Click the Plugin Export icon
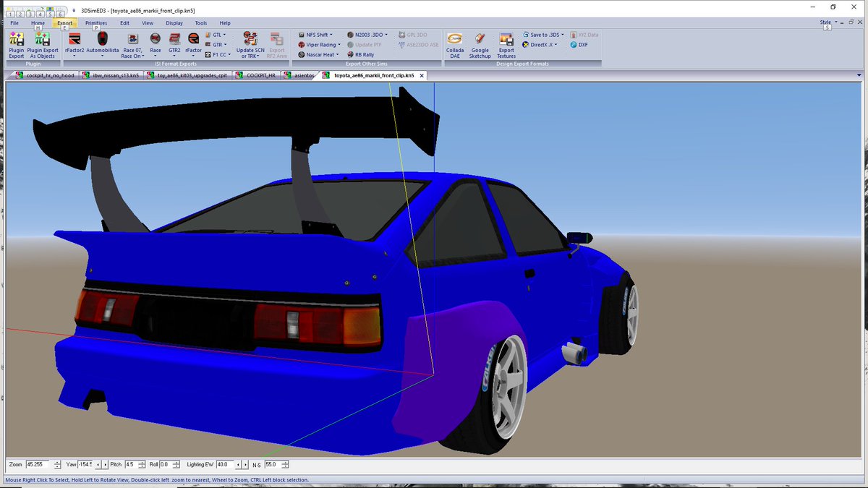The height and width of the screenshot is (488, 868). click(x=16, y=45)
